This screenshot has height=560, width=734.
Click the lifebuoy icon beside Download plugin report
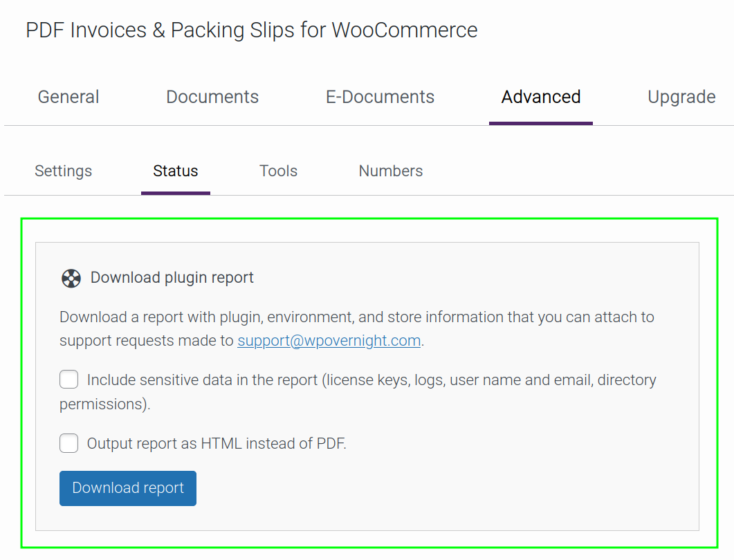71,278
